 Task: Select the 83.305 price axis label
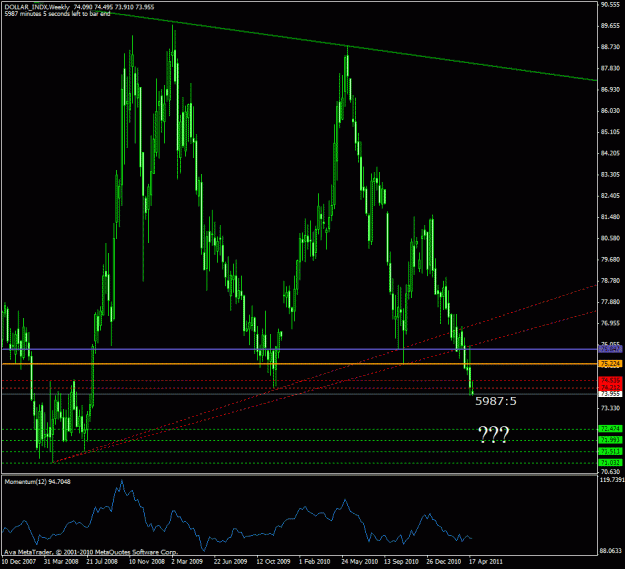coord(610,174)
